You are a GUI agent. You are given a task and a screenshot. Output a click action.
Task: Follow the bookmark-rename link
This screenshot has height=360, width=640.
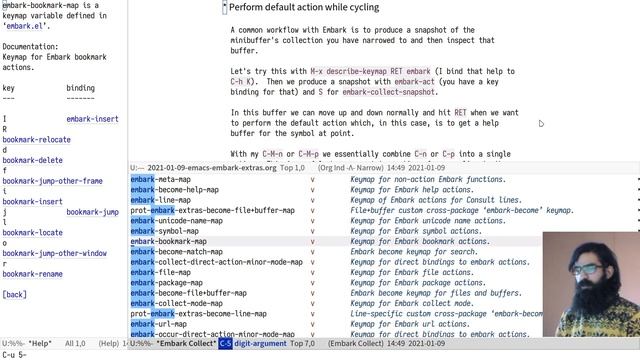pos(32,274)
